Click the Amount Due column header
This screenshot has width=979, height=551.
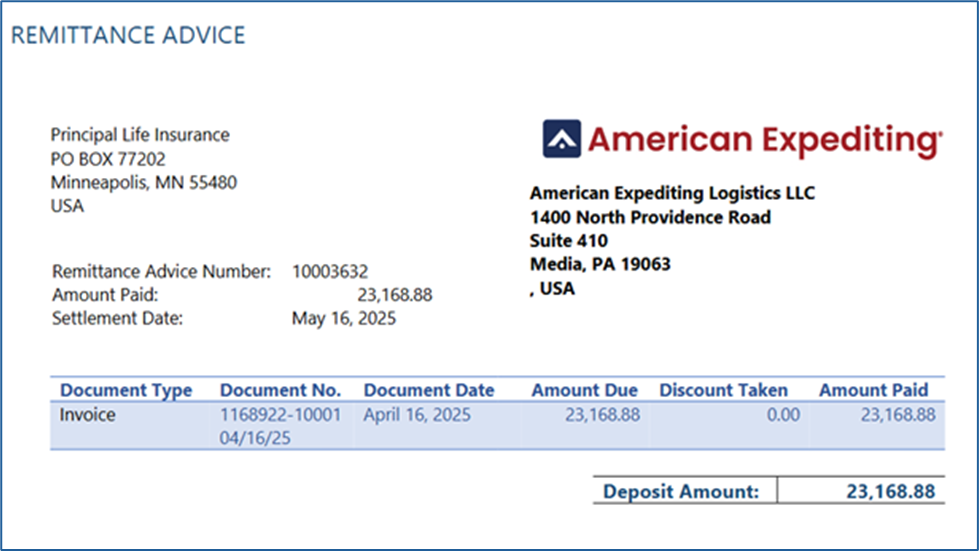coord(584,391)
